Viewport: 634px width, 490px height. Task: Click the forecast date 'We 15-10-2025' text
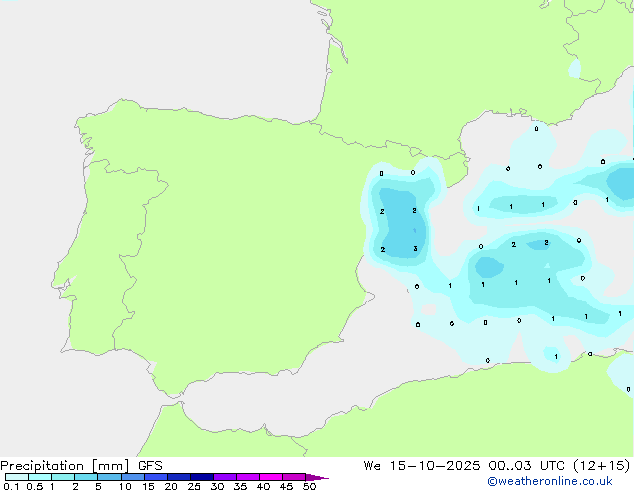[x=422, y=466]
